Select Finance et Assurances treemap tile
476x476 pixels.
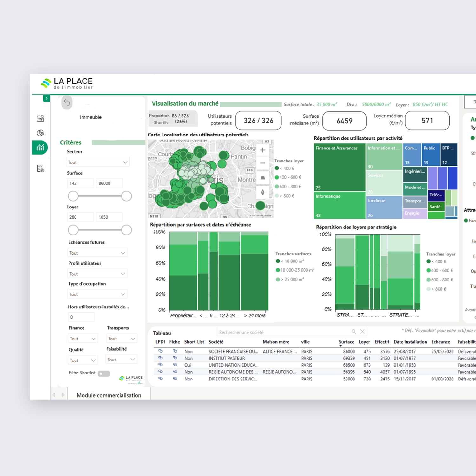(x=340, y=167)
